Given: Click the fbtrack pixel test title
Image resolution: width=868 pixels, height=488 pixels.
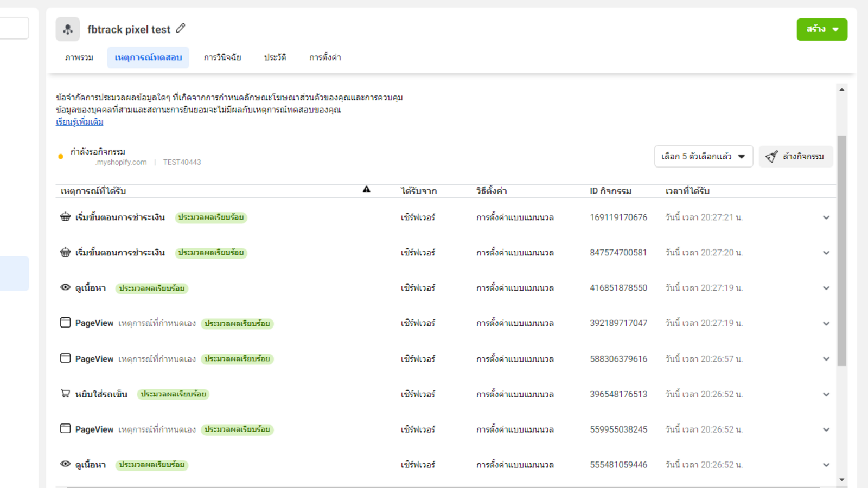Looking at the screenshot, I should 129,29.
